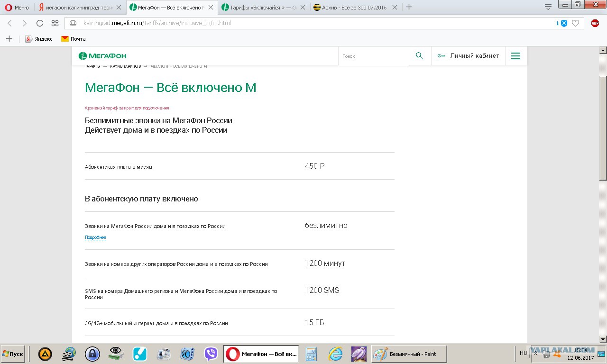Close the МегаФон — Всё включено tab
The width and height of the screenshot is (607, 364).
[x=211, y=8]
